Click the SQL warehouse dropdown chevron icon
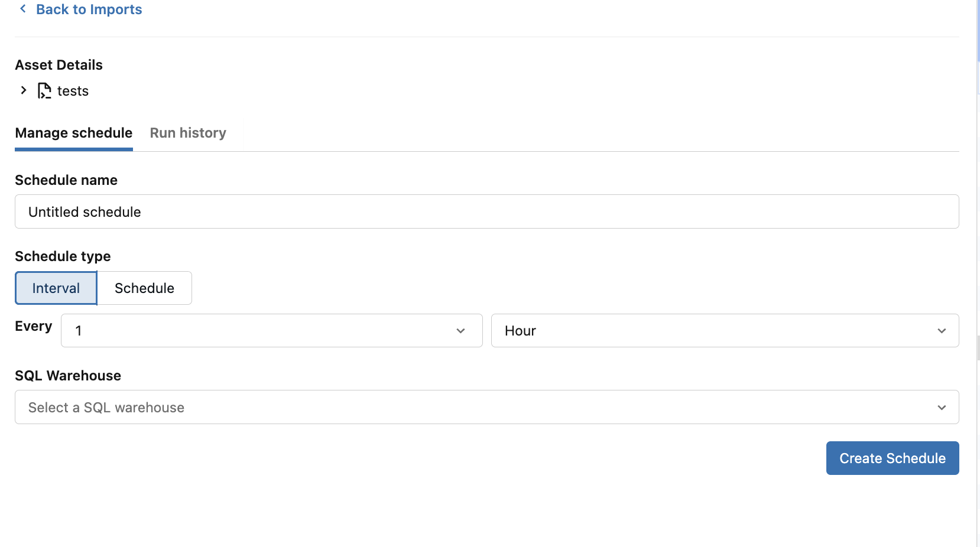 tap(942, 408)
